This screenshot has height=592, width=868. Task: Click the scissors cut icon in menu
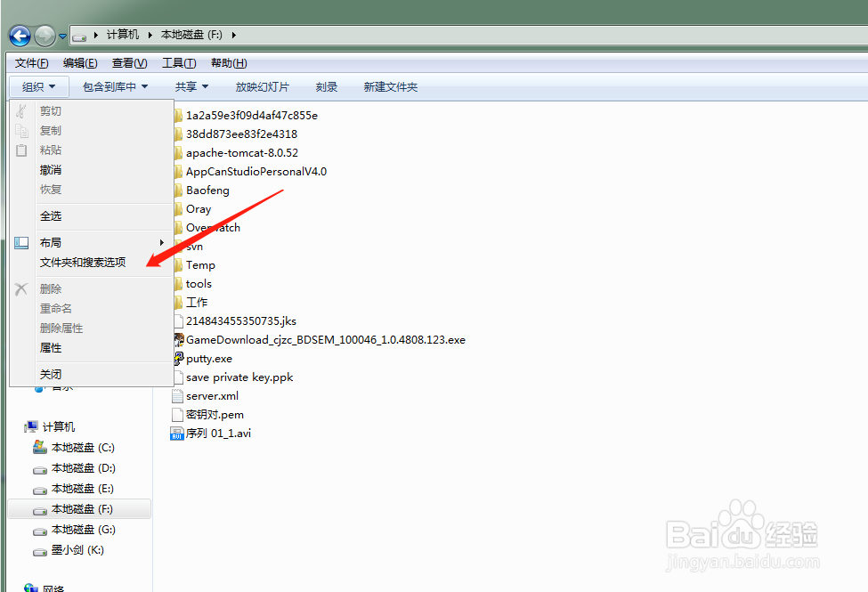click(x=21, y=110)
